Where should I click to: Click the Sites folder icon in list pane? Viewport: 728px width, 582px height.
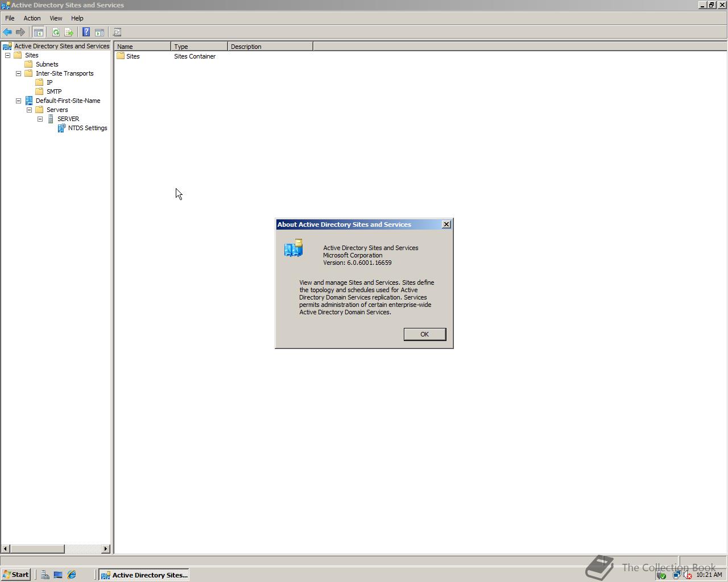pos(121,56)
